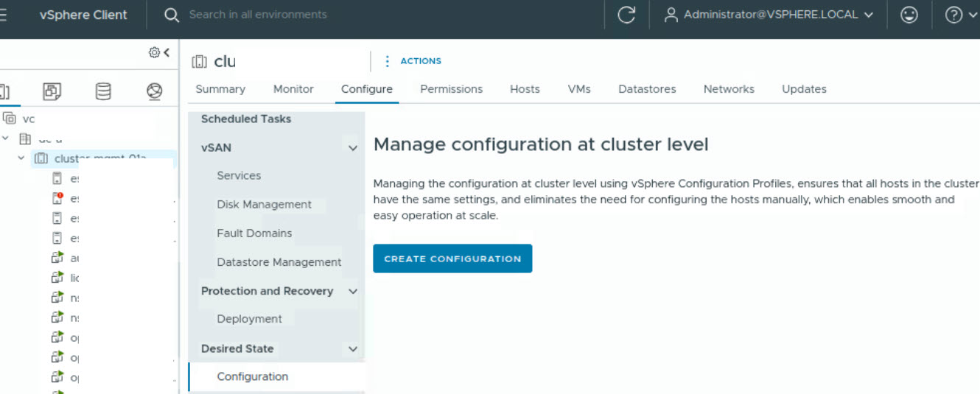This screenshot has height=394, width=980.
Task: Switch to the Summary tab
Action: coord(220,89)
